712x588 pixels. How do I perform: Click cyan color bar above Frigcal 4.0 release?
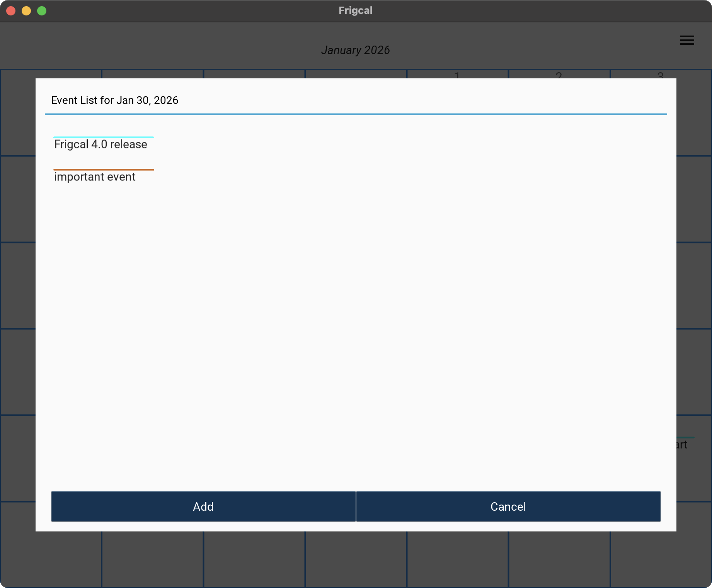104,137
